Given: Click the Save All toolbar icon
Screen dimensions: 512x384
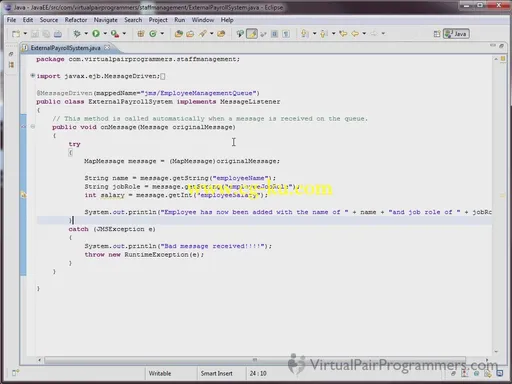Looking at the screenshot, I should (x=46, y=34).
